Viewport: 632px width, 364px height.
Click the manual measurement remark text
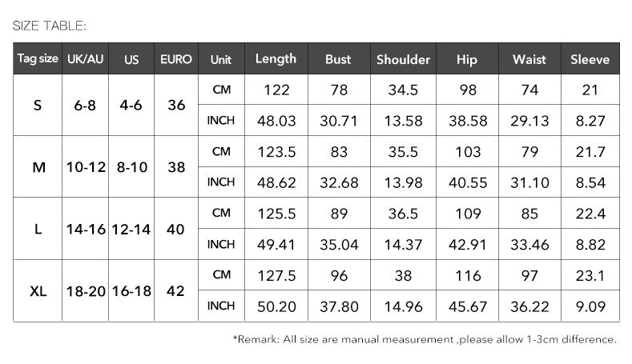click(425, 339)
